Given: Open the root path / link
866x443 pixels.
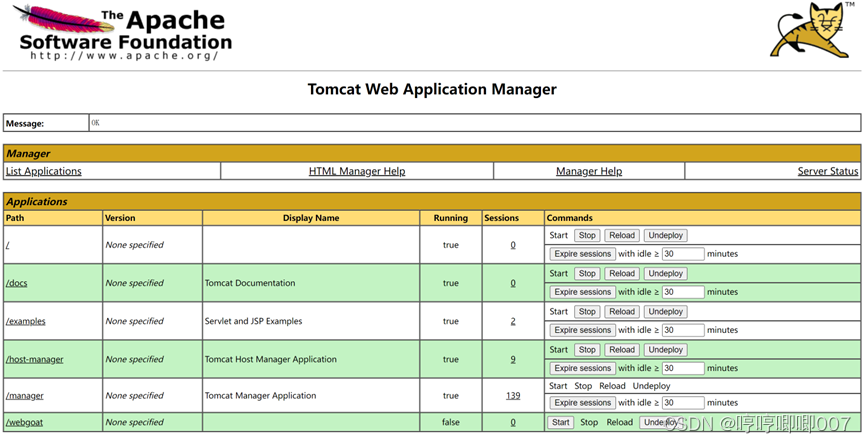Looking at the screenshot, I should [7, 245].
